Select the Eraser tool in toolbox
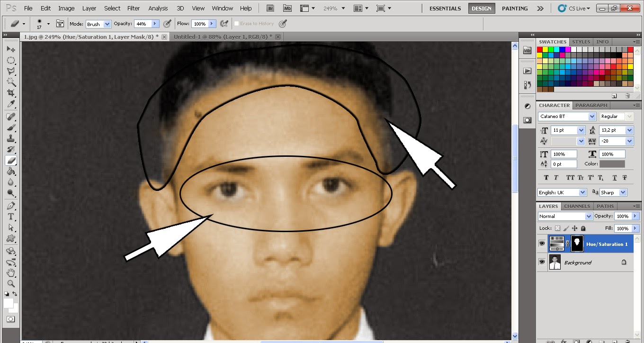 [11, 160]
